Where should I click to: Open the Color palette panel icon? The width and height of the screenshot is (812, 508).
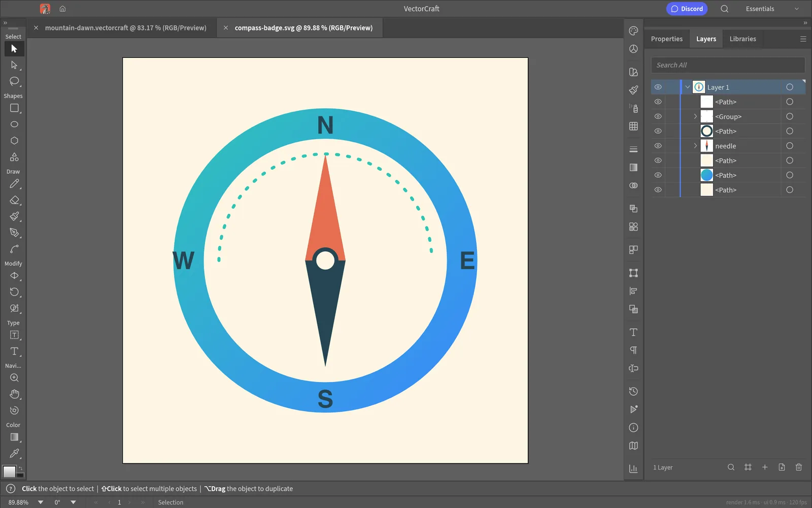tap(633, 31)
